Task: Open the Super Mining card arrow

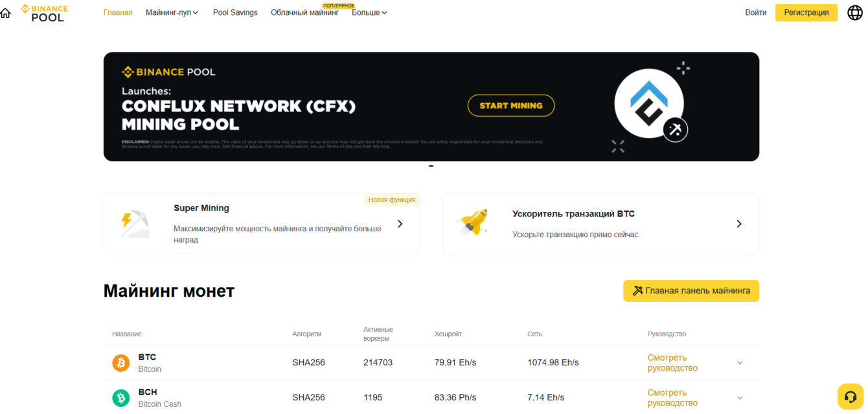Action: [400, 224]
